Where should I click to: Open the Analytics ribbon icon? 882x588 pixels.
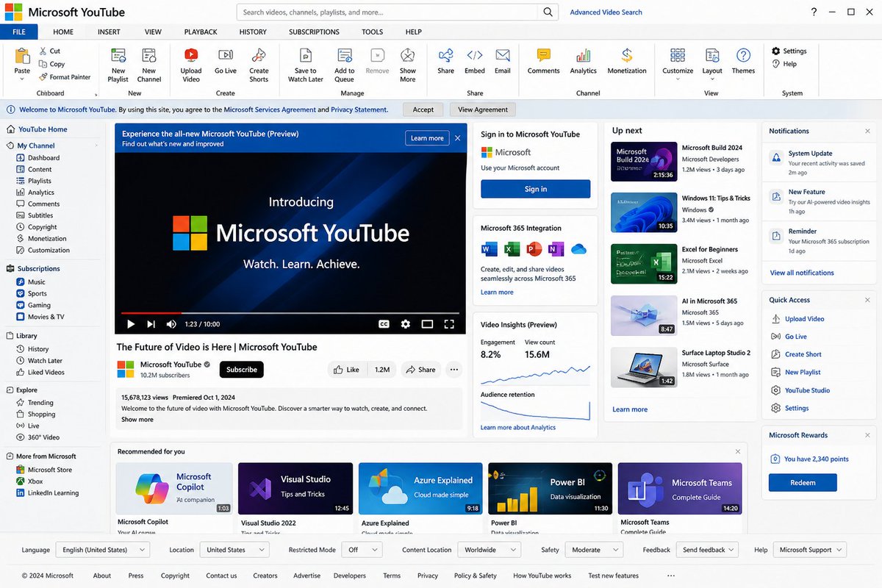click(584, 55)
